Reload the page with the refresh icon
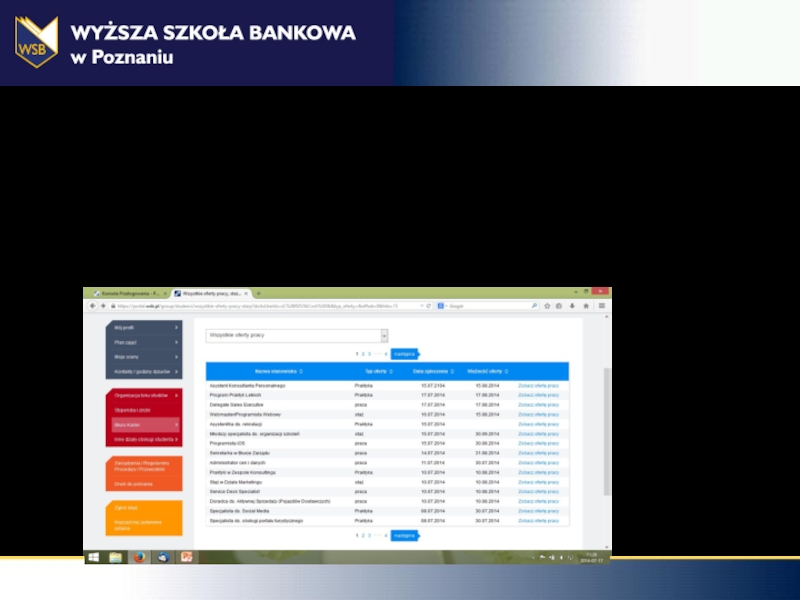This screenshot has height=600, width=800. pyautogui.click(x=429, y=306)
